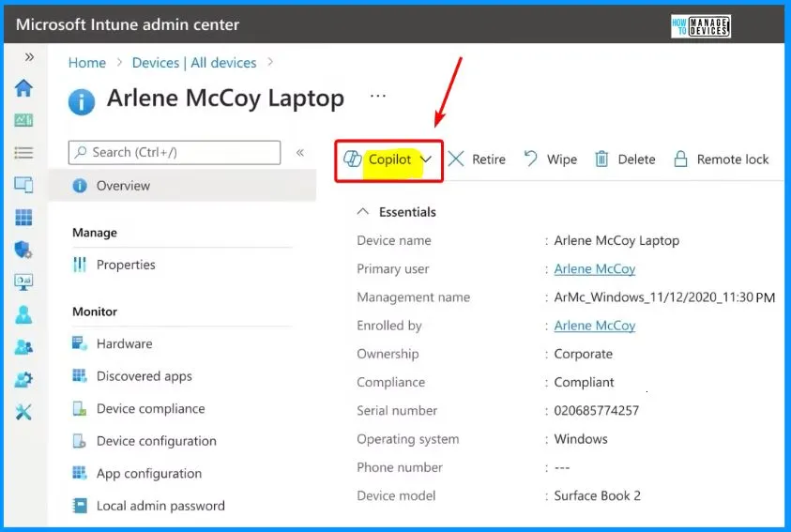Screen dimensions: 791x532
Task: Open Local admin password menu item
Action: tap(160, 506)
